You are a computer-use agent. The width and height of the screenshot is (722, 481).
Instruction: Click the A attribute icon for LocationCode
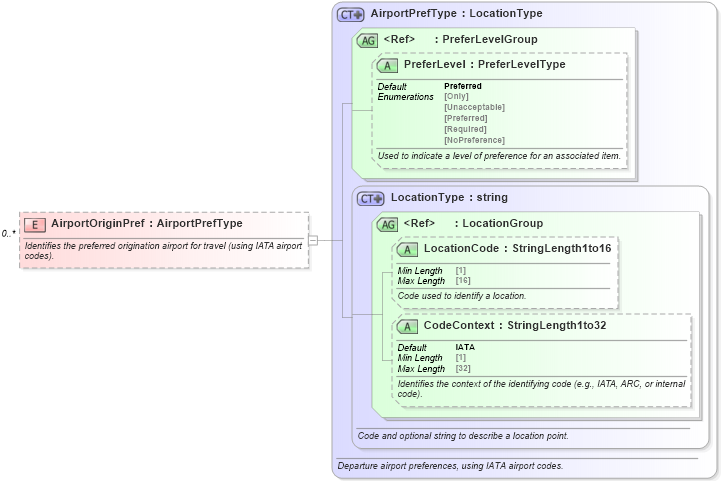point(407,250)
